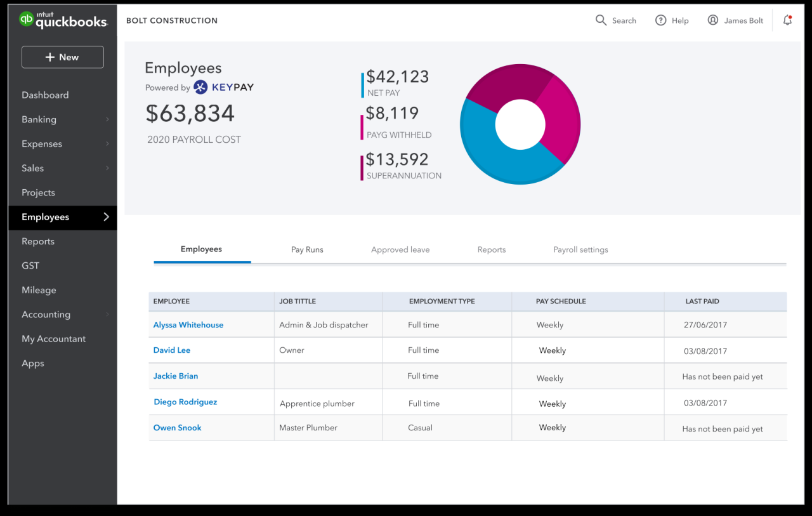Click the $8,119 PAYG withheld value
812x516 pixels.
(393, 114)
